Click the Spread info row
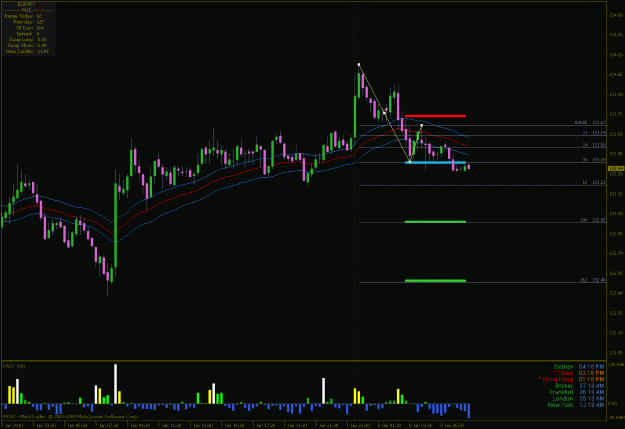Viewport: 625px width, 429px height. 28,34
